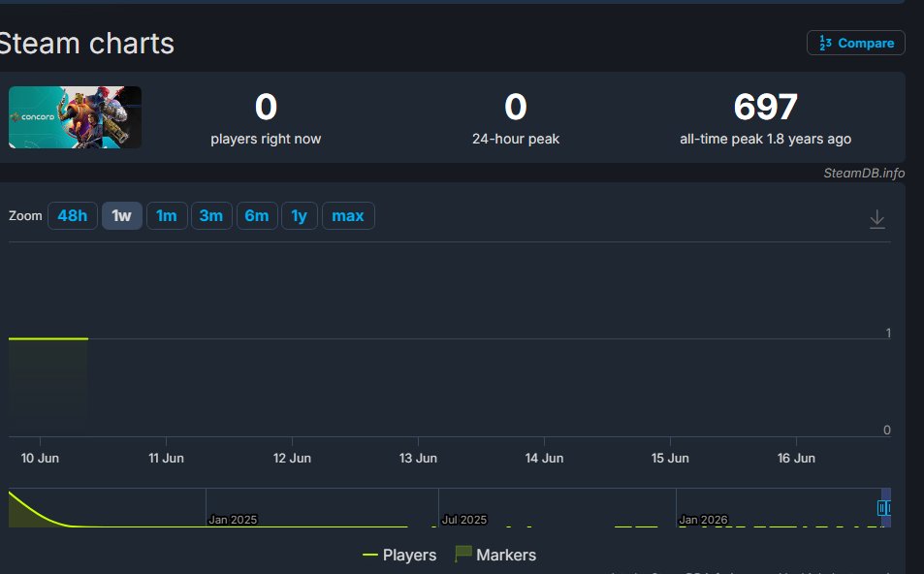Viewport: 924px width, 574px height.
Task: Click the SteamDB.info credit text
Action: [864, 173]
